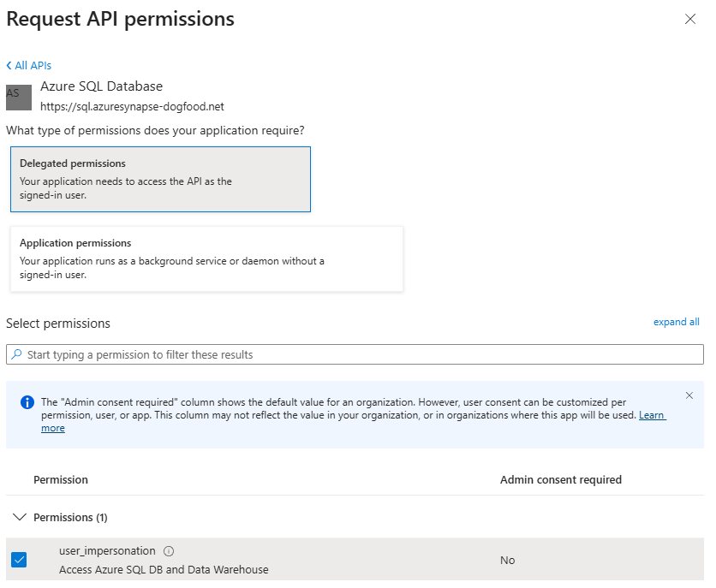The image size is (716, 588).
Task: Click the magnifier search icon
Action: (17, 354)
